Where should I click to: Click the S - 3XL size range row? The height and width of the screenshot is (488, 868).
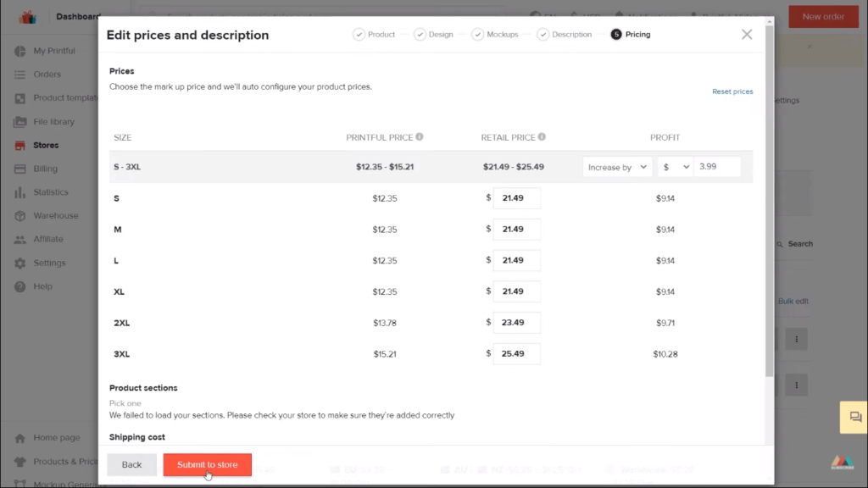[431, 167]
